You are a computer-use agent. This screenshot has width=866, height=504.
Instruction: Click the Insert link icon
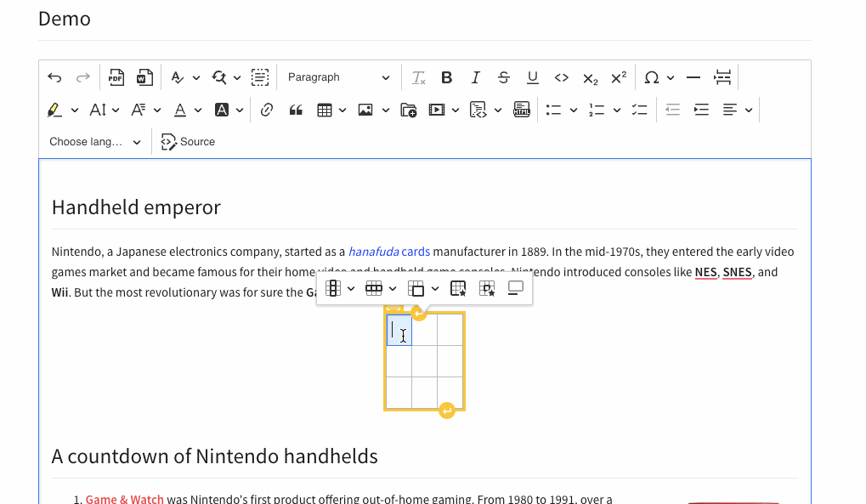click(x=267, y=110)
